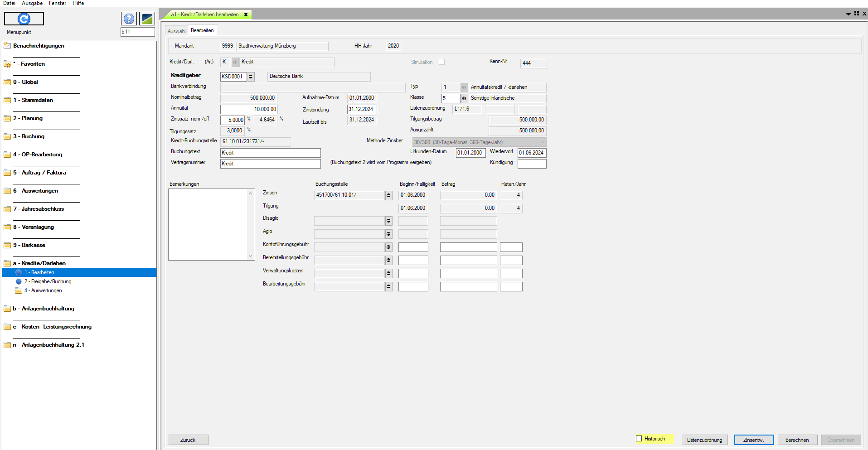Image resolution: width=868 pixels, height=450 pixels.
Task: Click the blue refresh icon button
Action: coord(24,19)
